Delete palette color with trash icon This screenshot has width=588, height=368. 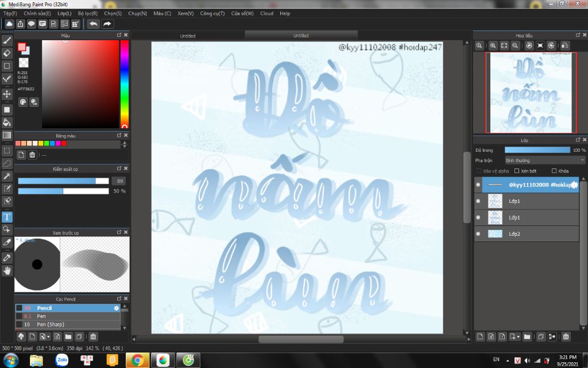pos(32,155)
